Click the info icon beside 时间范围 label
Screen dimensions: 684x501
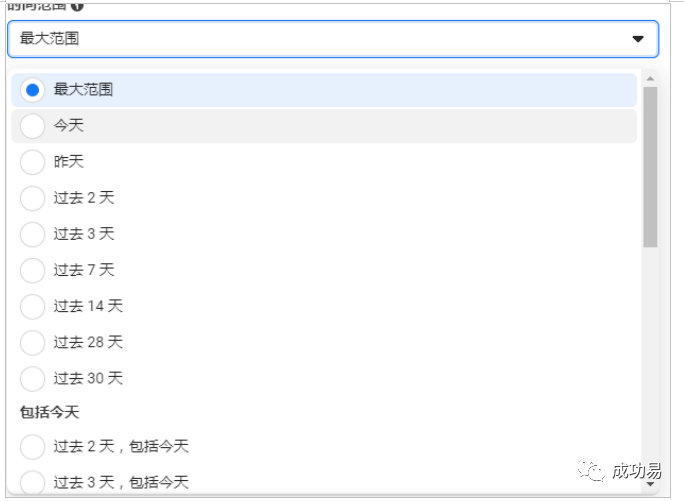(77, 6)
